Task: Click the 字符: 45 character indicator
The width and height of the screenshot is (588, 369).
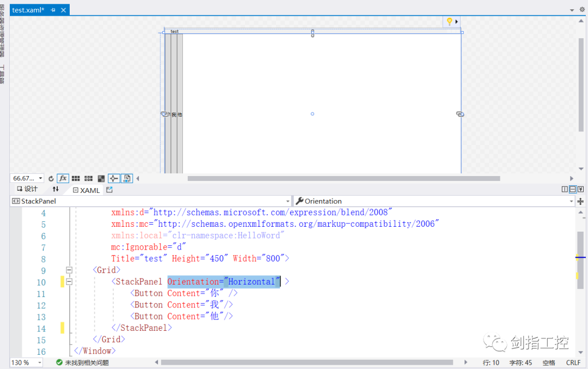Action: point(520,362)
